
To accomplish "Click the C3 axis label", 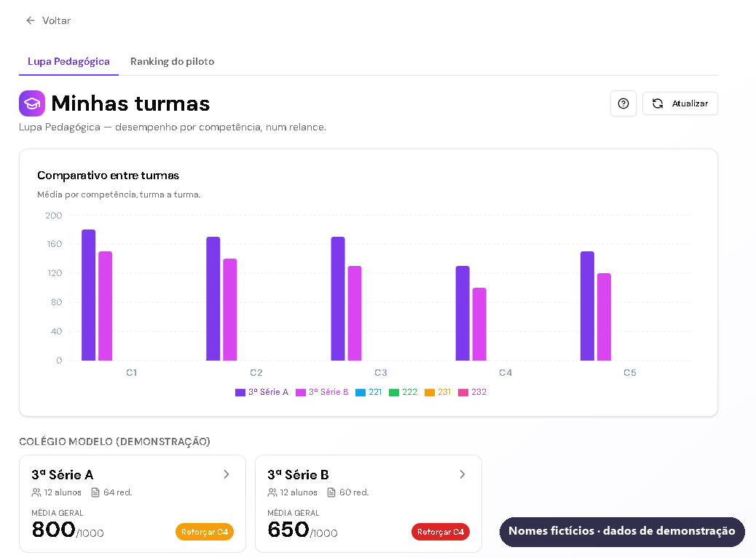I will (381, 373).
